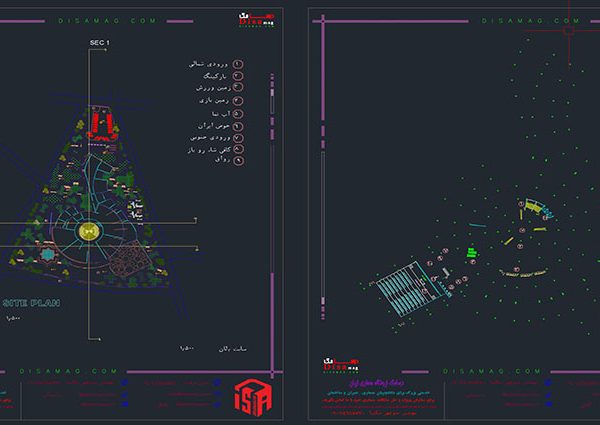Click legend circle number 1 at top
The image size is (600, 425).
pos(238,64)
